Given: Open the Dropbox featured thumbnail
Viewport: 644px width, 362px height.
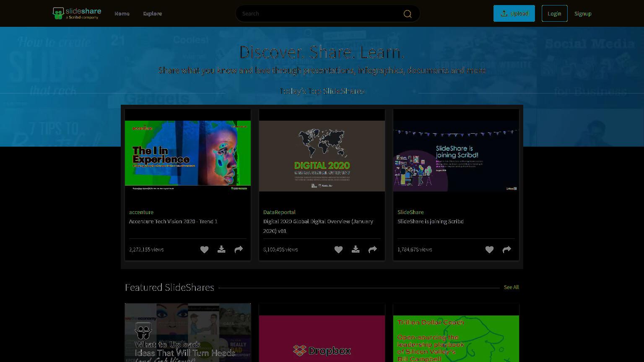Looking at the screenshot, I should pos(322,339).
